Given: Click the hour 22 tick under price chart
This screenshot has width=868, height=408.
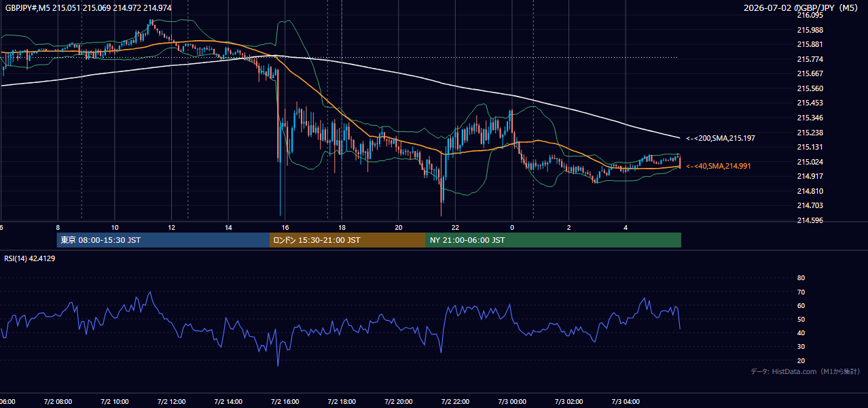Looking at the screenshot, I should (455, 227).
